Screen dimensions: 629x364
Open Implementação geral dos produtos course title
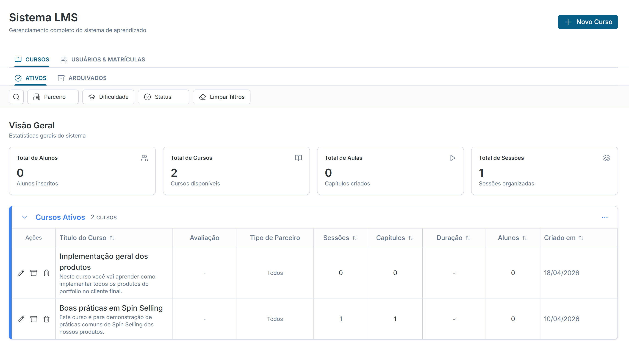104,262
